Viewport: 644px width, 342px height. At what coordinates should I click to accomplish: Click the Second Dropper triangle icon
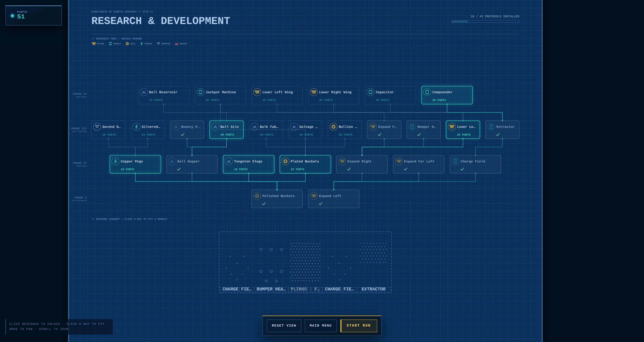97,127
